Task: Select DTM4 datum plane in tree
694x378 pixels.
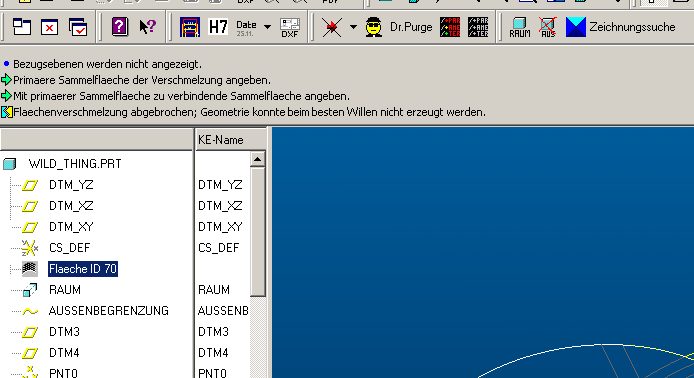Action: pyautogui.click(x=64, y=353)
